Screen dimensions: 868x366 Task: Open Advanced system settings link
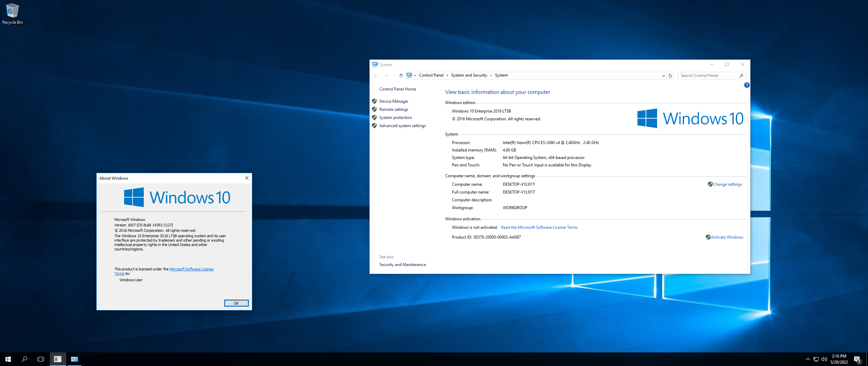point(402,126)
